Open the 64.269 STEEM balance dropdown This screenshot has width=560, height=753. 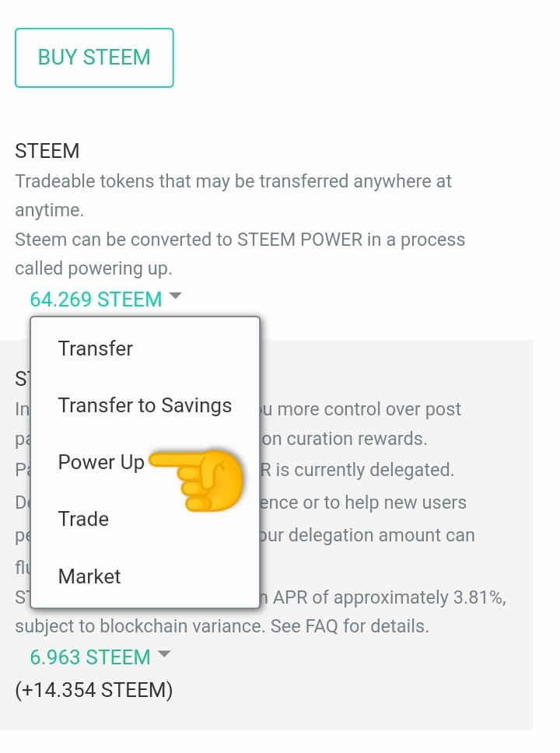click(96, 299)
